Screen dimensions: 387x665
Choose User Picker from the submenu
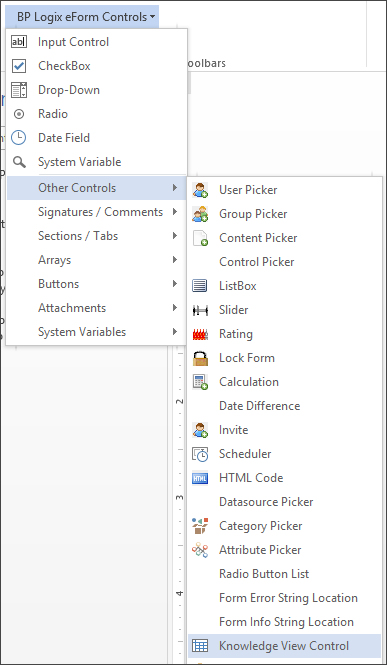point(284,190)
